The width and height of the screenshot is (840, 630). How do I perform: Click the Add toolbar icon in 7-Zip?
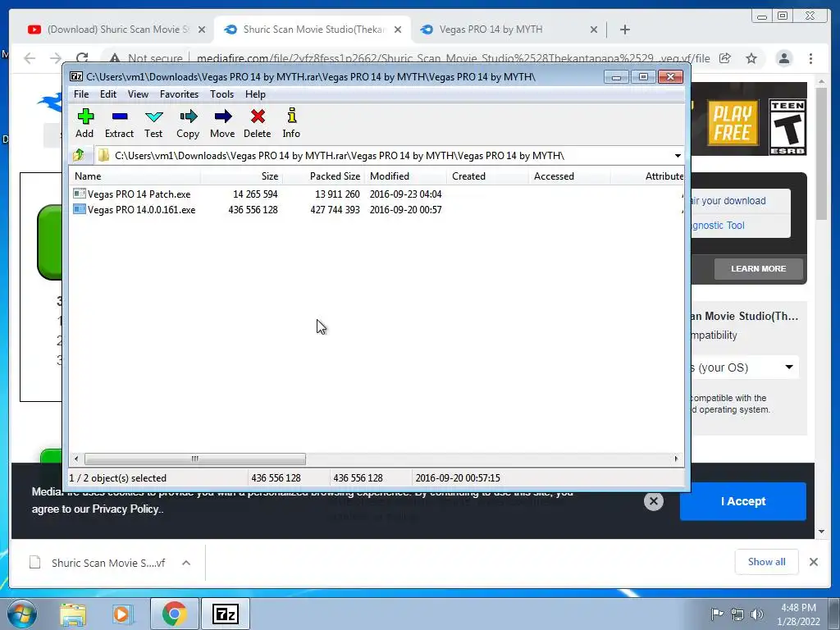84,123
